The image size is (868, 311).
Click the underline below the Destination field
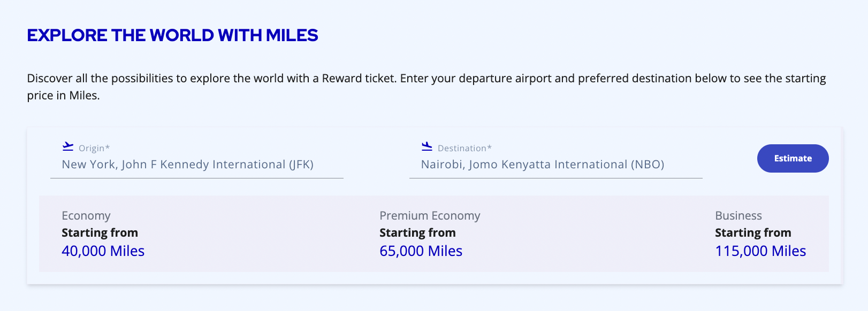coord(556,178)
